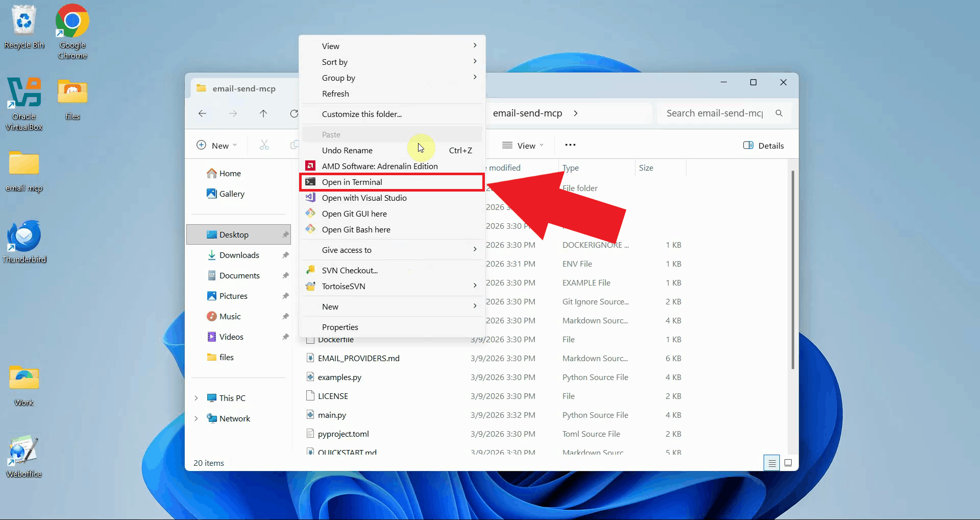Open the Details pane
The width and height of the screenshot is (980, 520).
763,145
